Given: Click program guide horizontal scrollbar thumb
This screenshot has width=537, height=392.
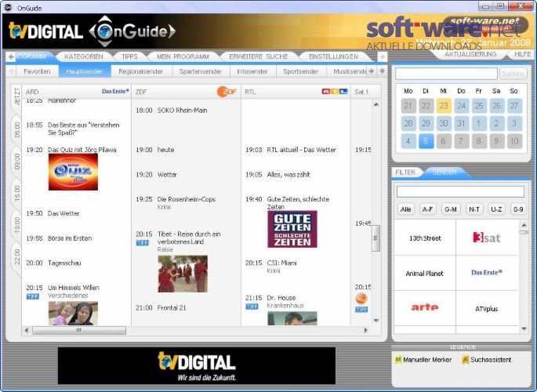Looking at the screenshot, I should 78,330.
